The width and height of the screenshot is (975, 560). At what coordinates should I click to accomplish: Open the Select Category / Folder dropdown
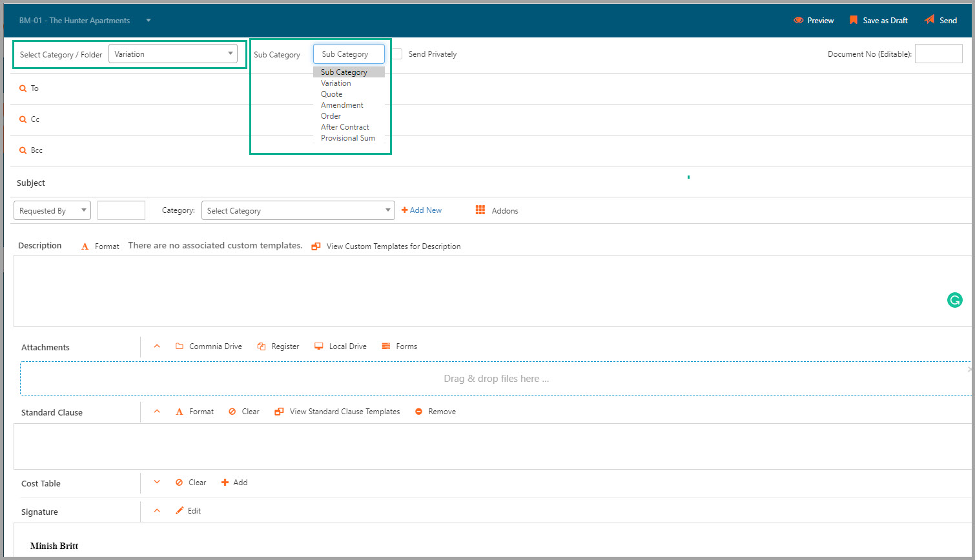pyautogui.click(x=173, y=54)
